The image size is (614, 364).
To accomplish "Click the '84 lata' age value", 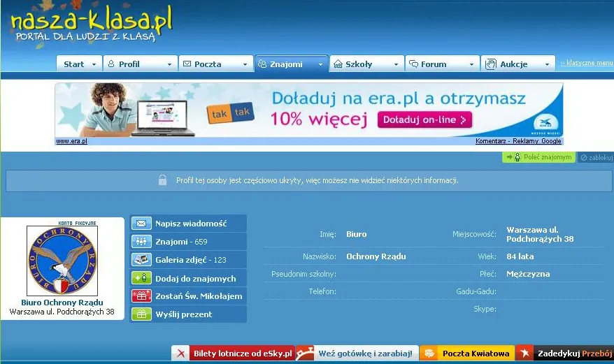I will pos(520,256).
